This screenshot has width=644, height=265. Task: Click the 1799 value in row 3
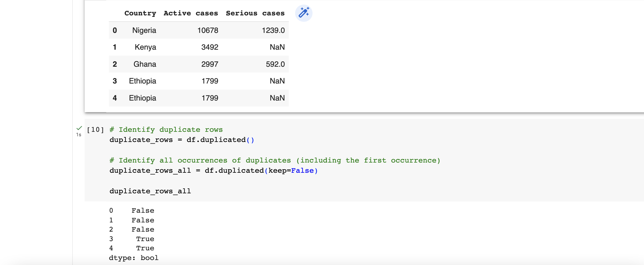click(210, 81)
